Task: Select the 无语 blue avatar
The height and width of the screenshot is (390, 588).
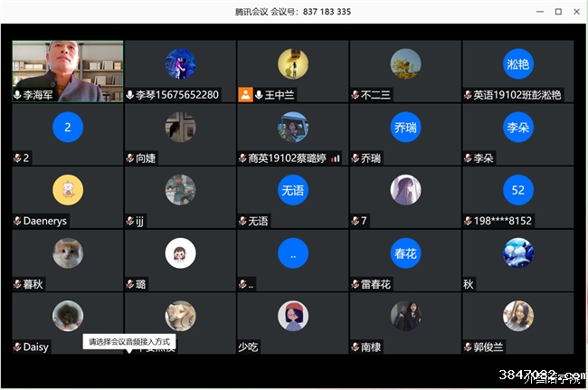Action: (x=293, y=190)
